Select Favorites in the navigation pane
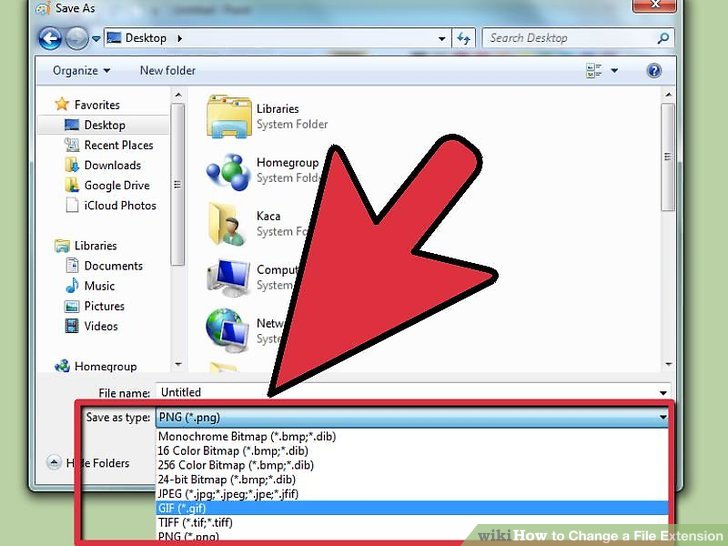Screen dimensions: 728x546 (97, 105)
